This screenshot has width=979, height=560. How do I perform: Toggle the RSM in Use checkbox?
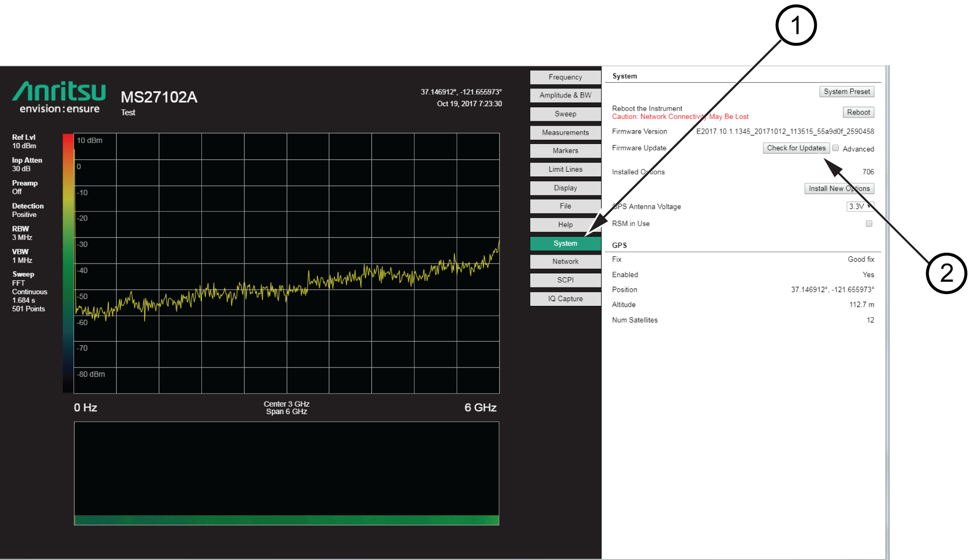(x=869, y=224)
